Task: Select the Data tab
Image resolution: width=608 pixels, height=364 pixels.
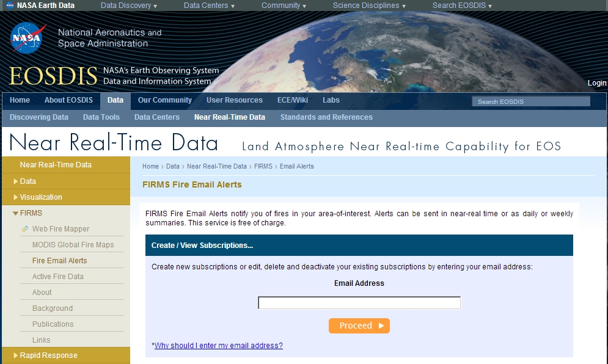Action: pyautogui.click(x=115, y=100)
